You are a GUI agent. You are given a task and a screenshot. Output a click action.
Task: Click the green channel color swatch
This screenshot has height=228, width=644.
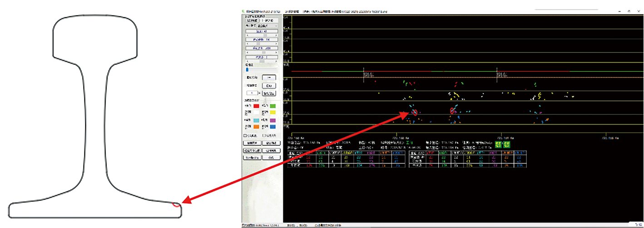[273, 106]
